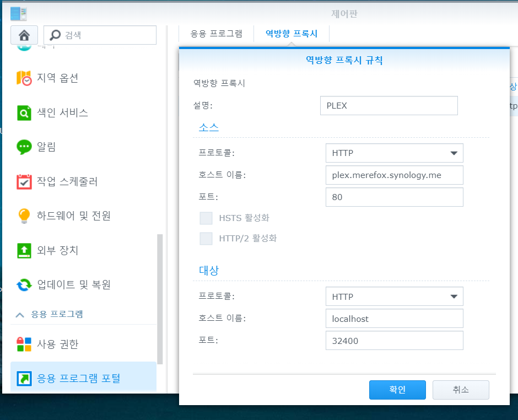Enable the HTTP/2 활성화 checkbox
Image resolution: width=518 pixels, height=420 pixels.
pyautogui.click(x=206, y=239)
